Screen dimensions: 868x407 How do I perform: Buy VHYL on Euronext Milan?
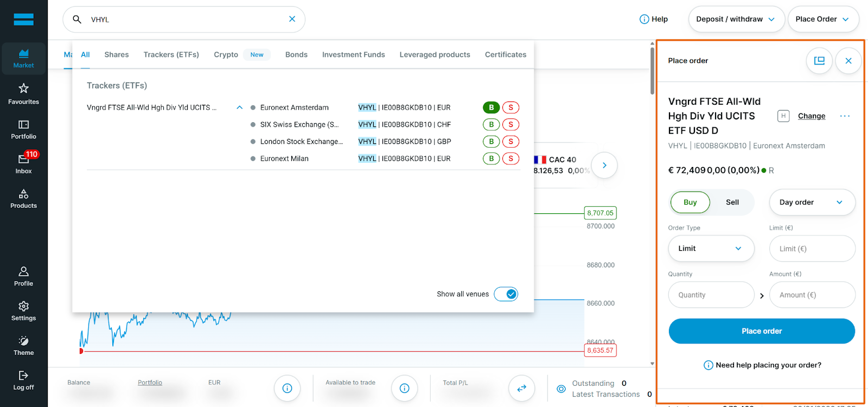tap(492, 158)
